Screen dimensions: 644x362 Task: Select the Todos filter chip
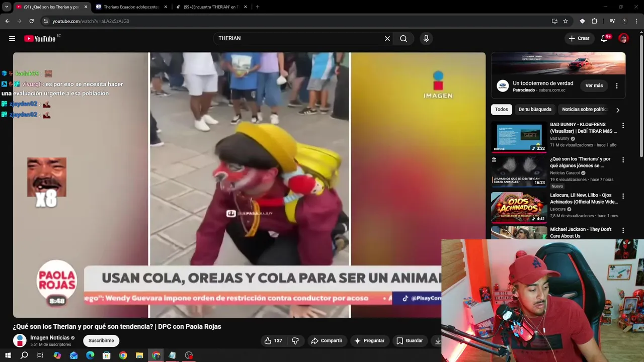502,110
